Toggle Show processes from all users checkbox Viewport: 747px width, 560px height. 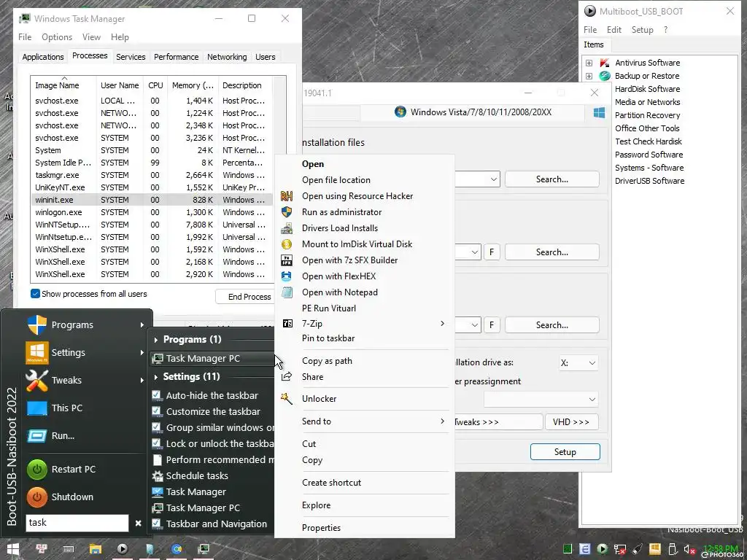pyautogui.click(x=35, y=293)
